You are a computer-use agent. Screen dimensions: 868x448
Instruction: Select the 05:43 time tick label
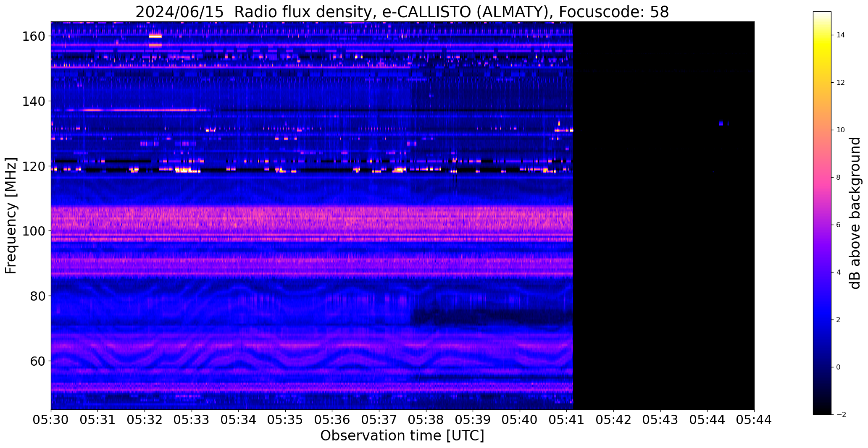[x=661, y=420]
